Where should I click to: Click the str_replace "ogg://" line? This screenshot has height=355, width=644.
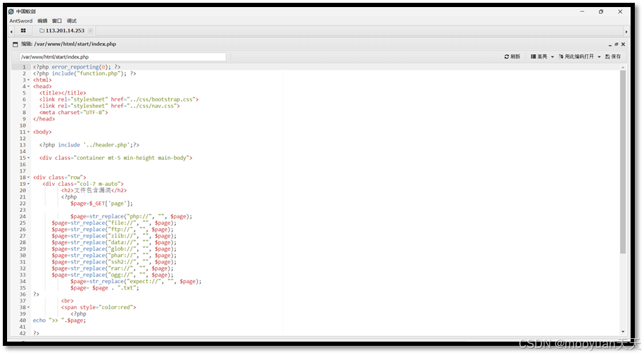(113, 275)
